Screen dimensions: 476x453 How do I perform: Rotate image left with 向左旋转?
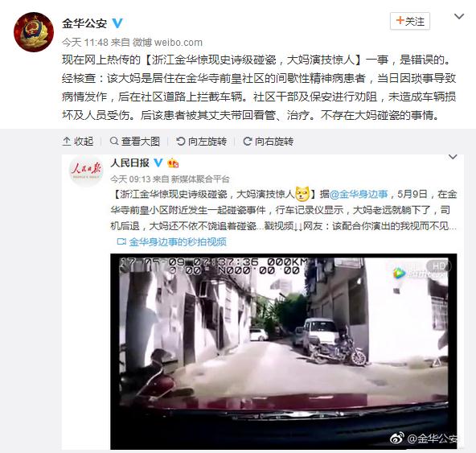[x=202, y=142]
